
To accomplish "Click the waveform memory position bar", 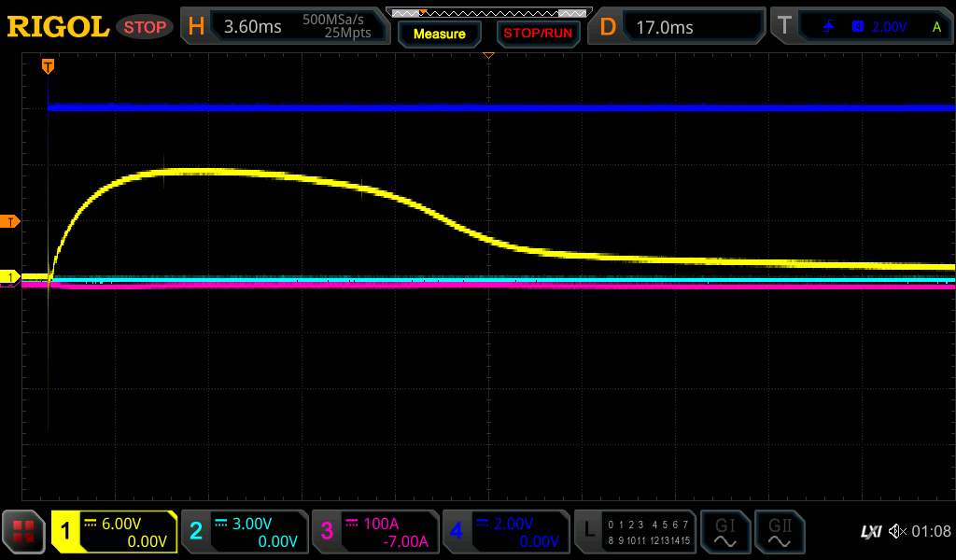I will click(x=487, y=12).
